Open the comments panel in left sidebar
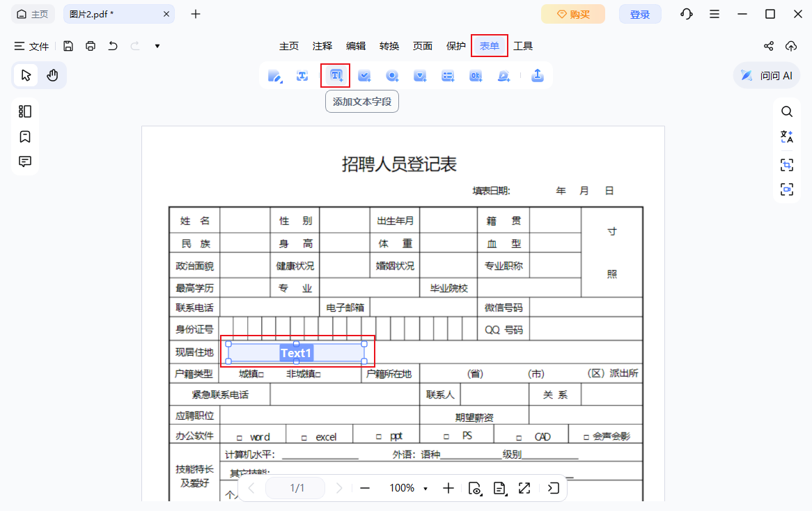812x511 pixels. (25, 162)
